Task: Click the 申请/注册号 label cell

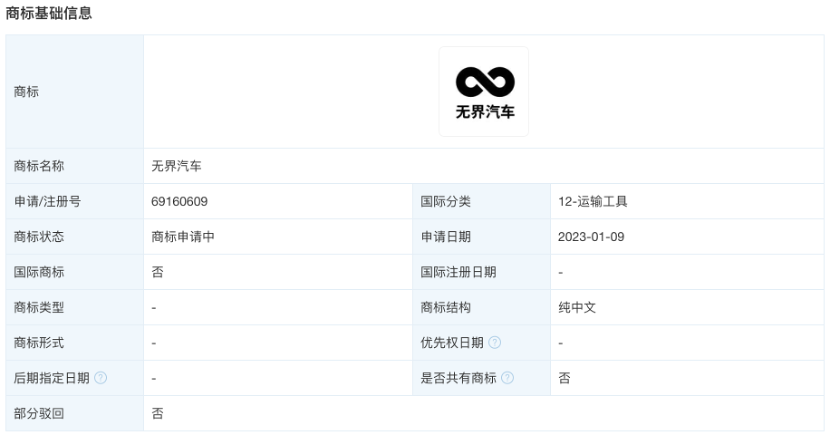Action: point(75,202)
